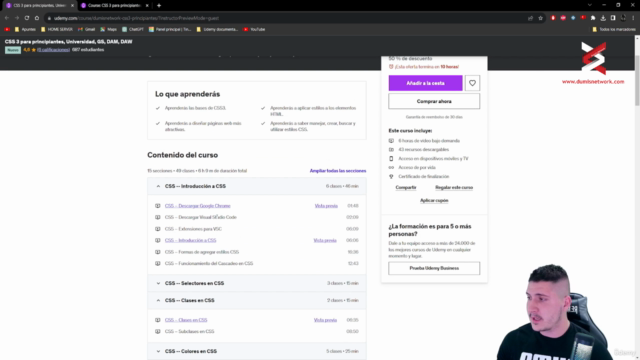Image resolution: width=640 pixels, height=360 pixels.
Task: Click Ampliar todas las secciones
Action: coord(338,171)
